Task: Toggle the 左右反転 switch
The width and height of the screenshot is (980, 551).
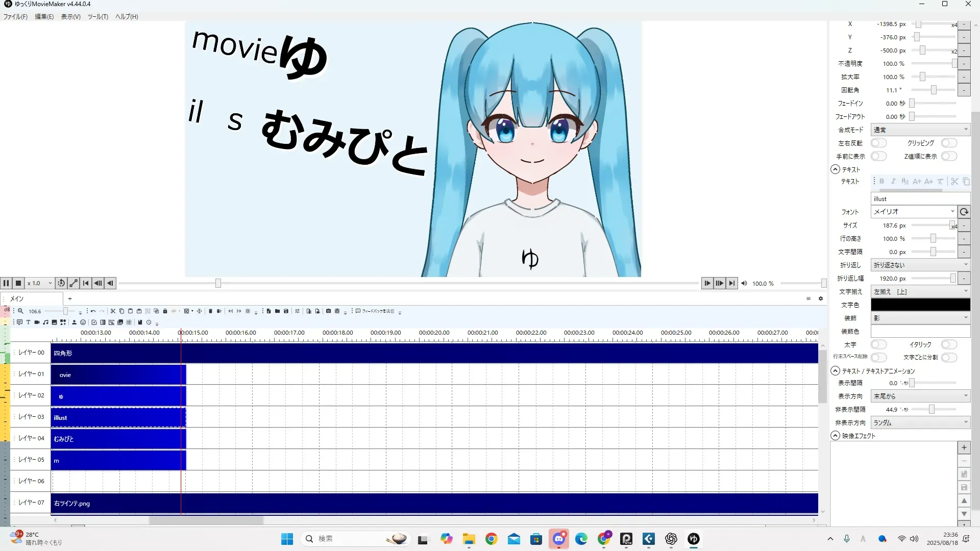Action: (x=878, y=143)
